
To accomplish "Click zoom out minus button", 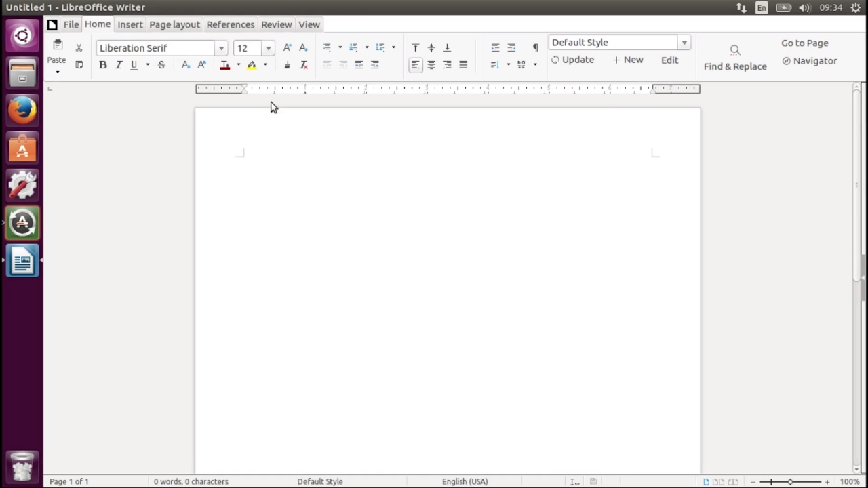I will pyautogui.click(x=753, y=481).
